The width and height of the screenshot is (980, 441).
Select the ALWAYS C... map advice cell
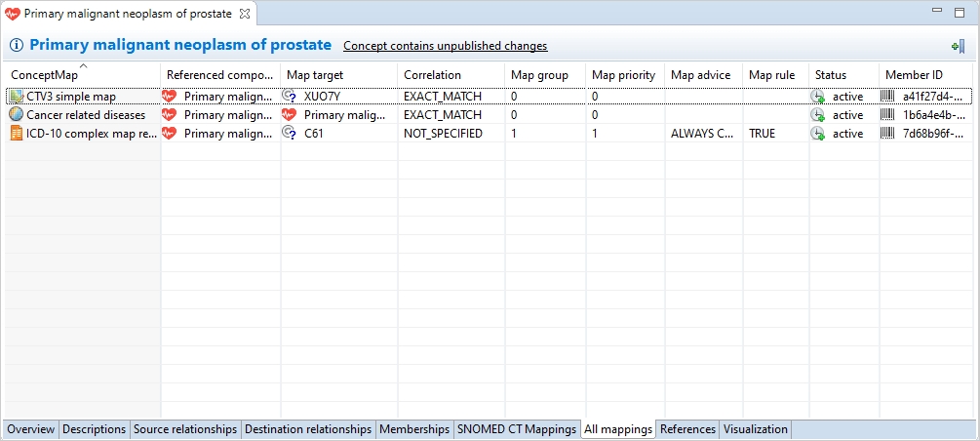702,134
